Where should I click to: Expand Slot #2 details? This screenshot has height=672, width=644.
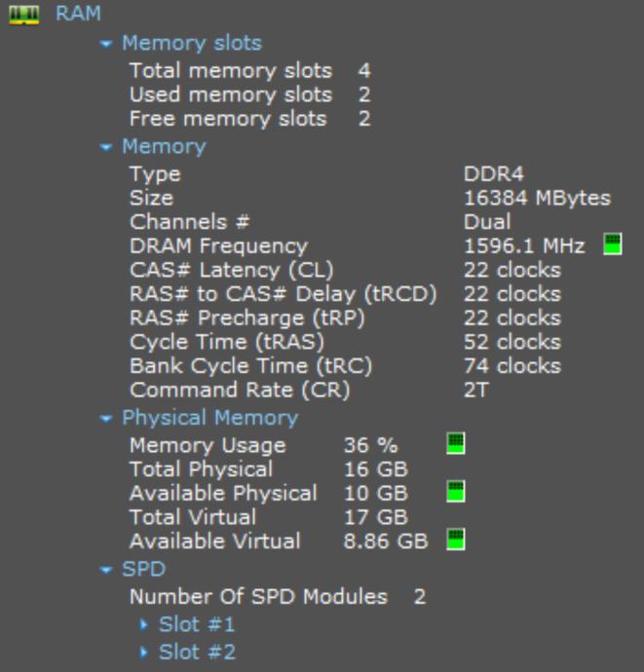coord(144,652)
